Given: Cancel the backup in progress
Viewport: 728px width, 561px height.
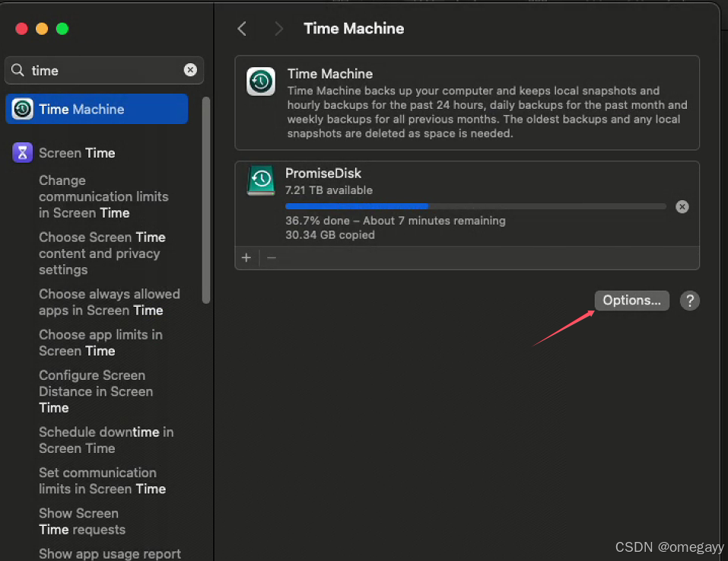Looking at the screenshot, I should [682, 206].
